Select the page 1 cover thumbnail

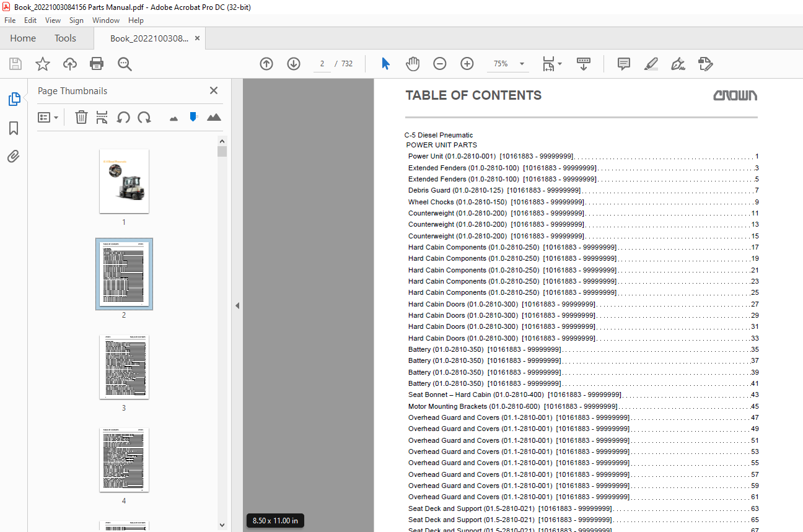click(124, 181)
